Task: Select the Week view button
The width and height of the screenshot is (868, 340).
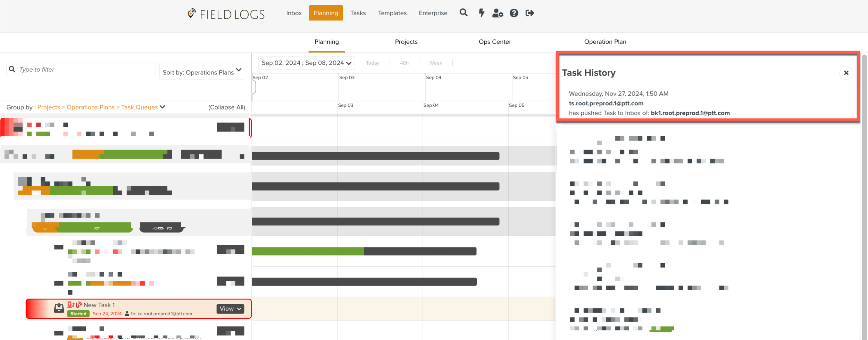Action: pos(435,63)
